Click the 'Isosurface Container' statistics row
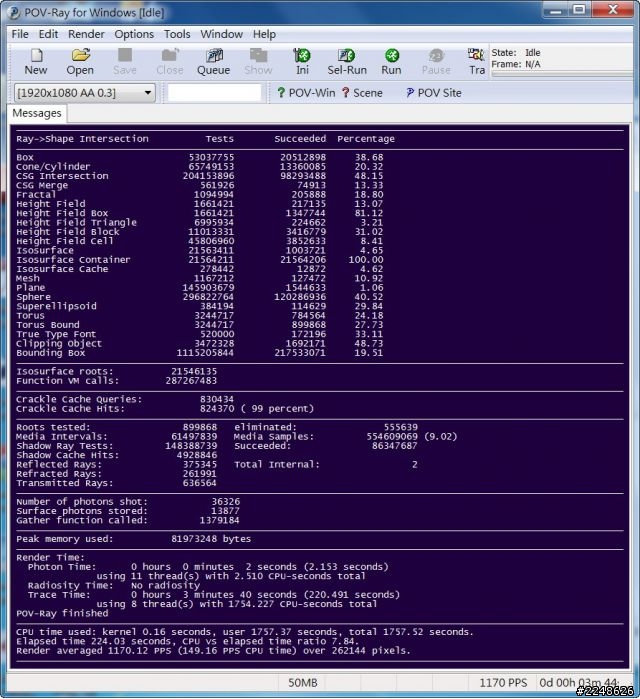This screenshot has width=640, height=699. point(200,260)
